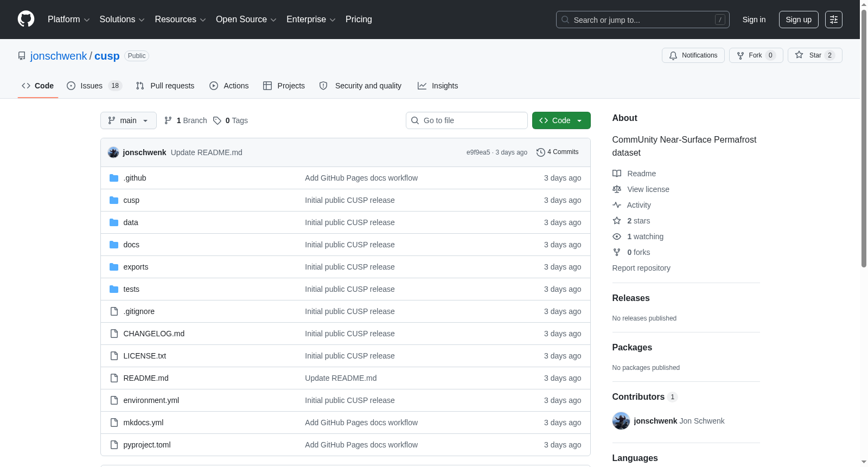This screenshot has height=467, width=868.
Task: Click 'Add GitHub Pages docs workflow' on mkdocs.yml row
Action: point(361,423)
